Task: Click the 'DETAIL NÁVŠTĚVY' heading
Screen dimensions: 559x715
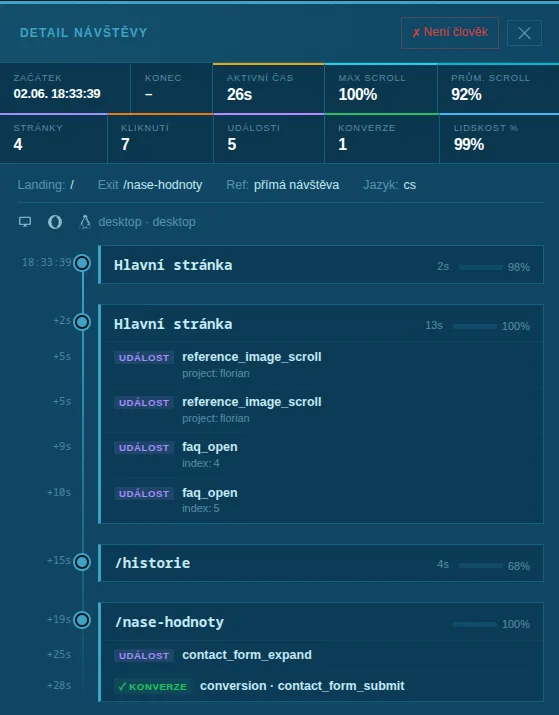Action: coord(83,33)
